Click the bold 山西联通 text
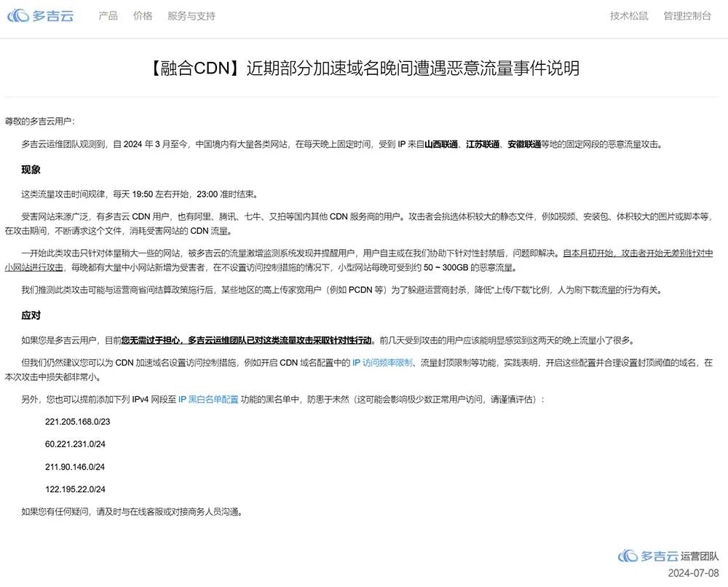 [x=441, y=144]
